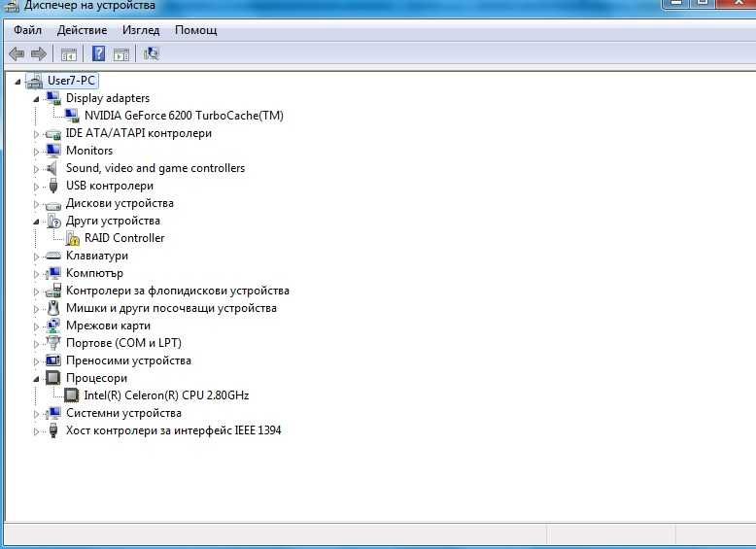The height and width of the screenshot is (549, 756).
Task: Expand Sound, video and game controllers
Action: (x=36, y=169)
